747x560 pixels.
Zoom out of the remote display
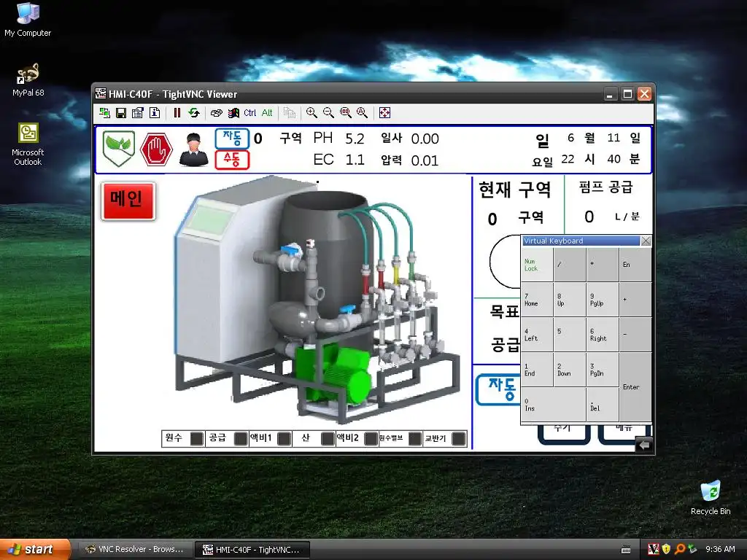tap(329, 113)
